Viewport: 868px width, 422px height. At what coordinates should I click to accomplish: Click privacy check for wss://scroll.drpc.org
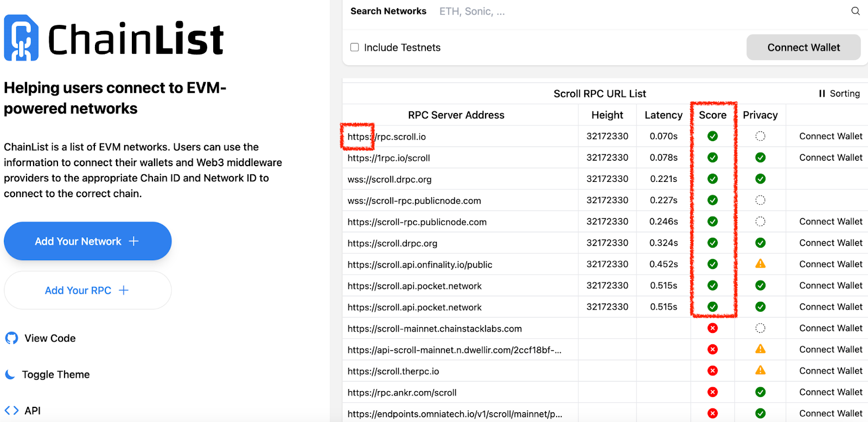[761, 179]
